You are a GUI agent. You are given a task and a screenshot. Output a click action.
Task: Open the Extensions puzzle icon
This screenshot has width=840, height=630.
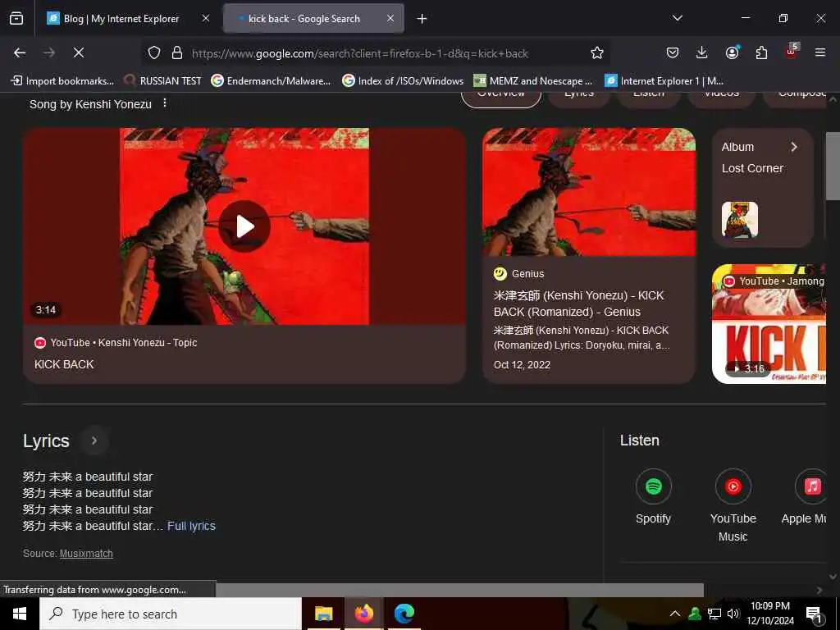pos(761,52)
